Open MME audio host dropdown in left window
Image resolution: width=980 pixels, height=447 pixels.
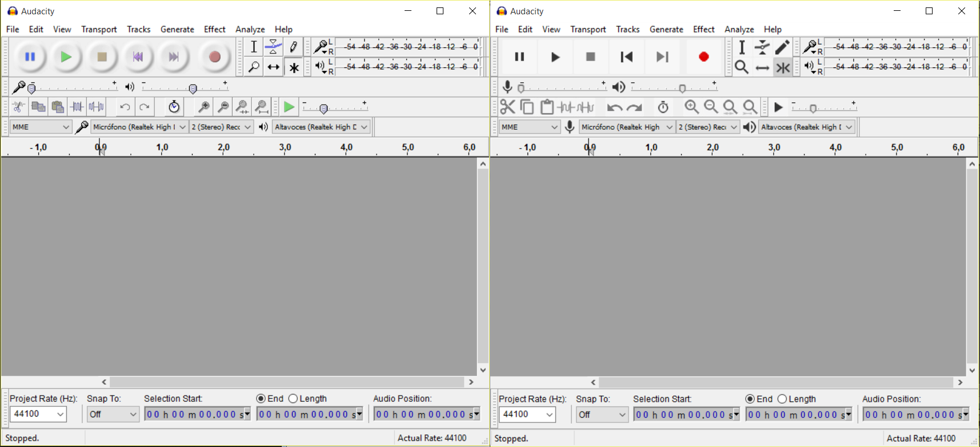tap(41, 127)
